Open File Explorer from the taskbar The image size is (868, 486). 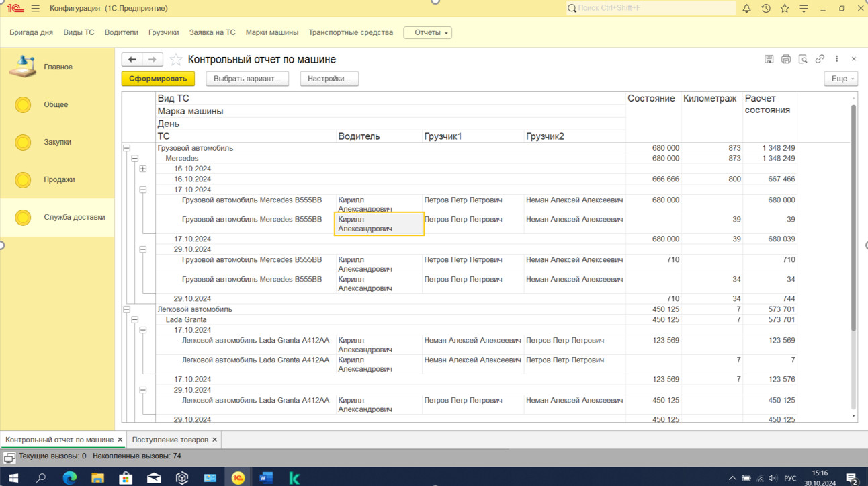click(97, 478)
